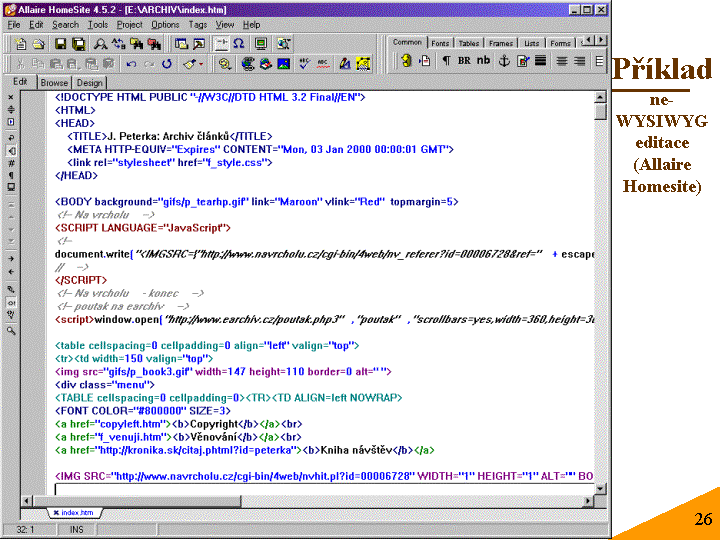Click the index.htm document tab
Image resolution: width=720 pixels, height=540 pixels.
pyautogui.click(x=75, y=513)
